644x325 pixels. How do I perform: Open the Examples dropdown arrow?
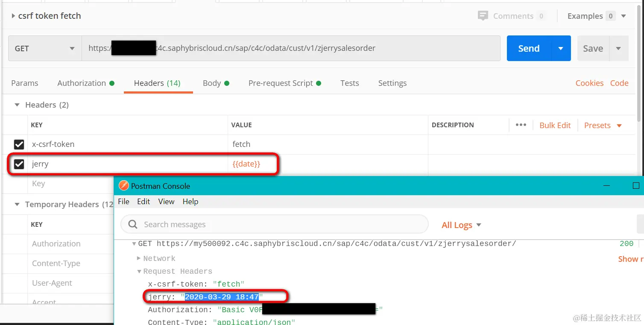[x=624, y=16]
